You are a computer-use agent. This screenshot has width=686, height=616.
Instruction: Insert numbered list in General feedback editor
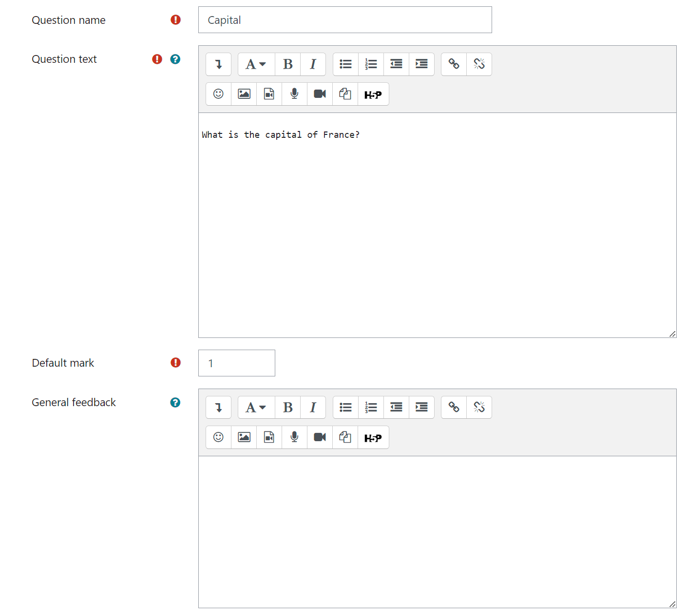[x=371, y=407]
